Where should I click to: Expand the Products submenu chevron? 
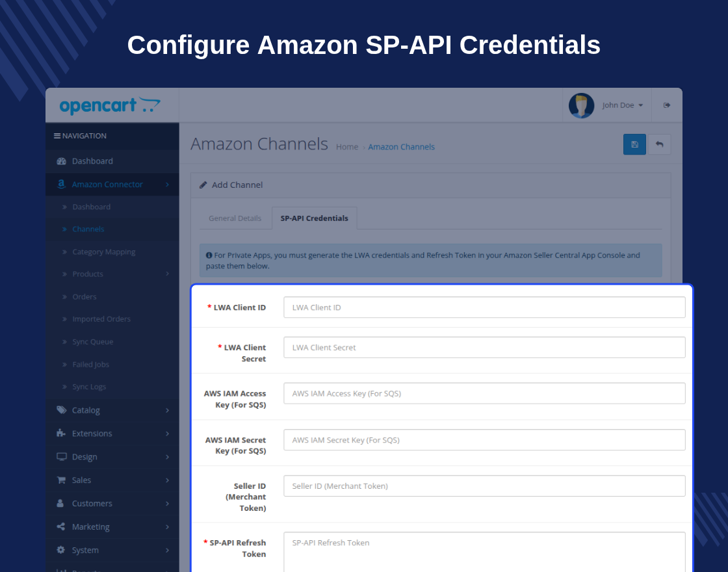click(167, 274)
